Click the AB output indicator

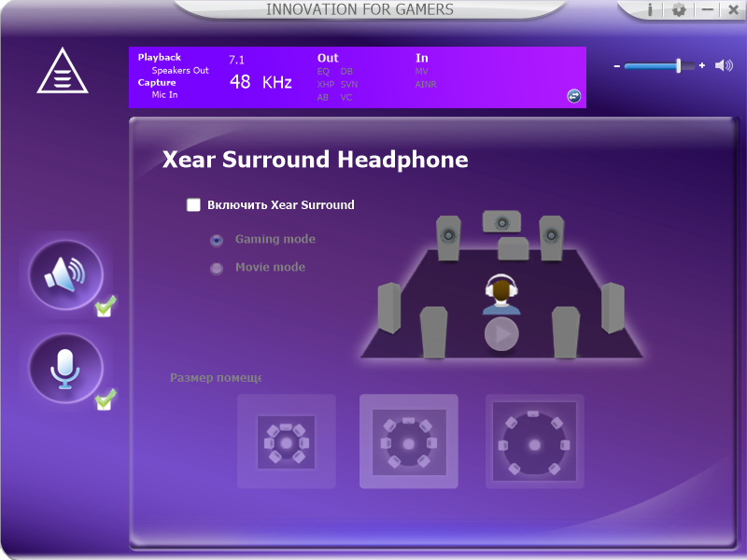click(x=323, y=97)
